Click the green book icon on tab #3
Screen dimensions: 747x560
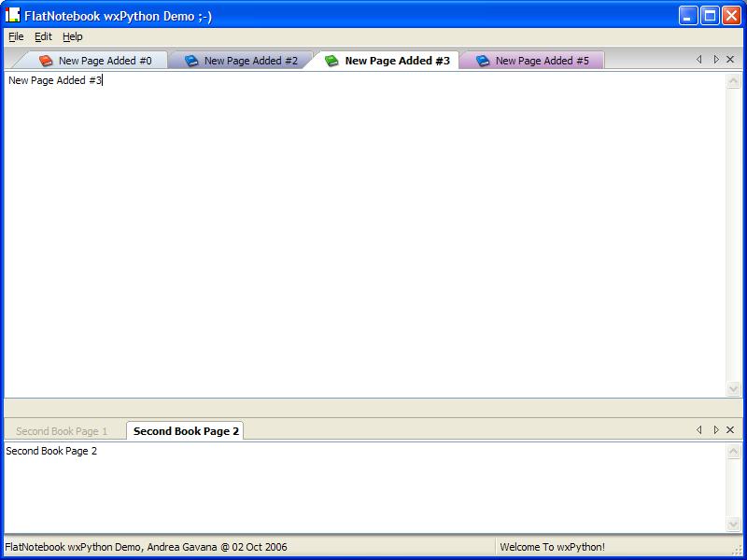[331, 61]
